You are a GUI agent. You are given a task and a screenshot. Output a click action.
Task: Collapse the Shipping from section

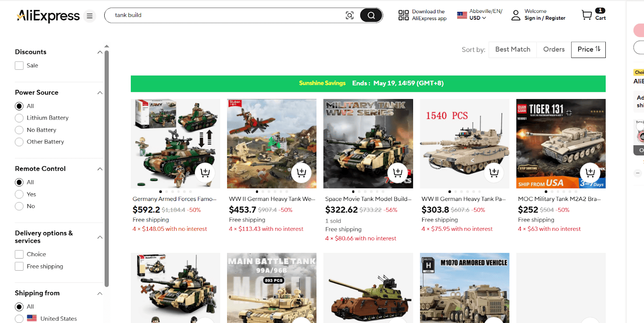pos(100,294)
